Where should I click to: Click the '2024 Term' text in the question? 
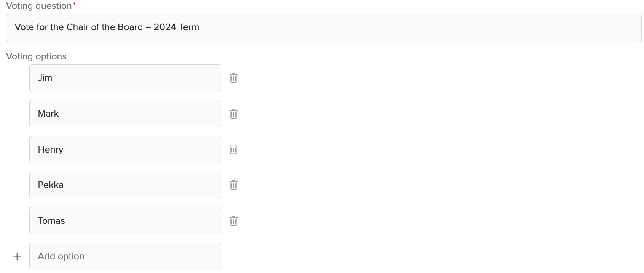pos(176,27)
